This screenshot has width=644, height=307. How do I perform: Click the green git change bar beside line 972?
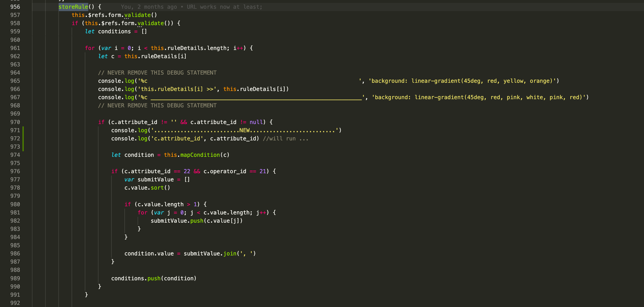23,139
